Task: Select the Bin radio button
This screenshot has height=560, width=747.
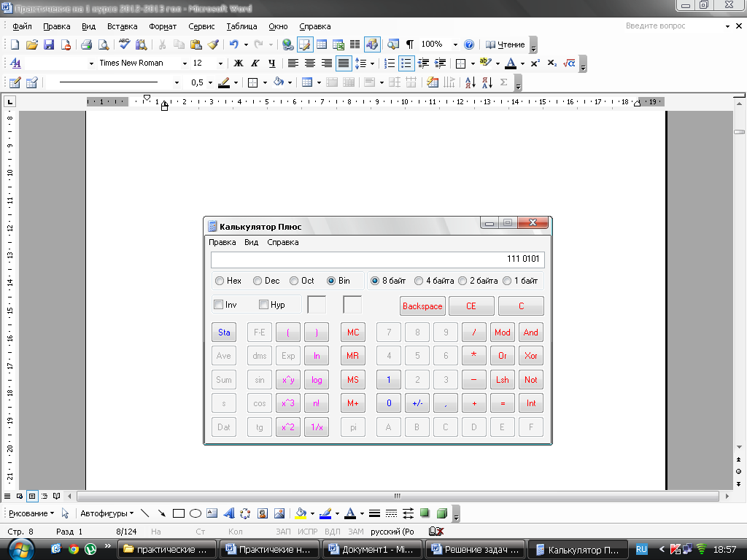Action: [331, 281]
